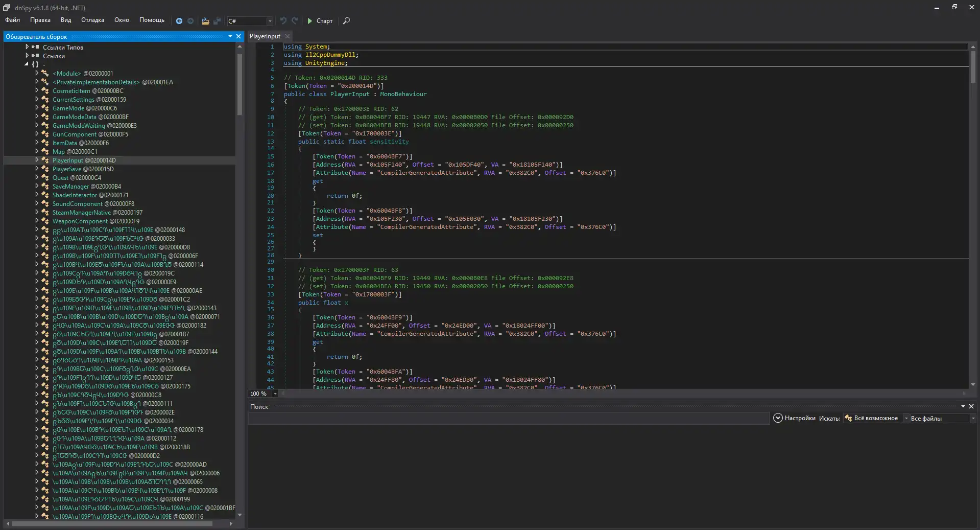Open Обозреватель сборок panel options dropdown arrow
This screenshot has width=980, height=530.
(x=230, y=36)
